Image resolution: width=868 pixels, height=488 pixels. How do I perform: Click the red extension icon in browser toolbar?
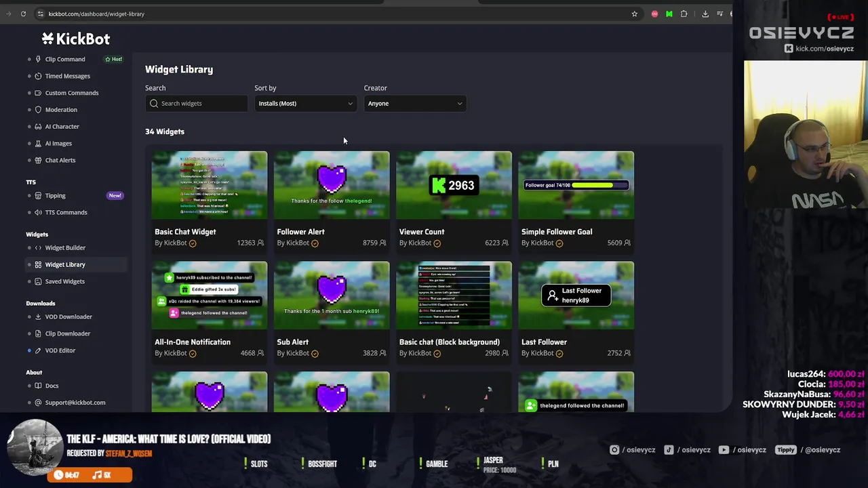pos(654,14)
